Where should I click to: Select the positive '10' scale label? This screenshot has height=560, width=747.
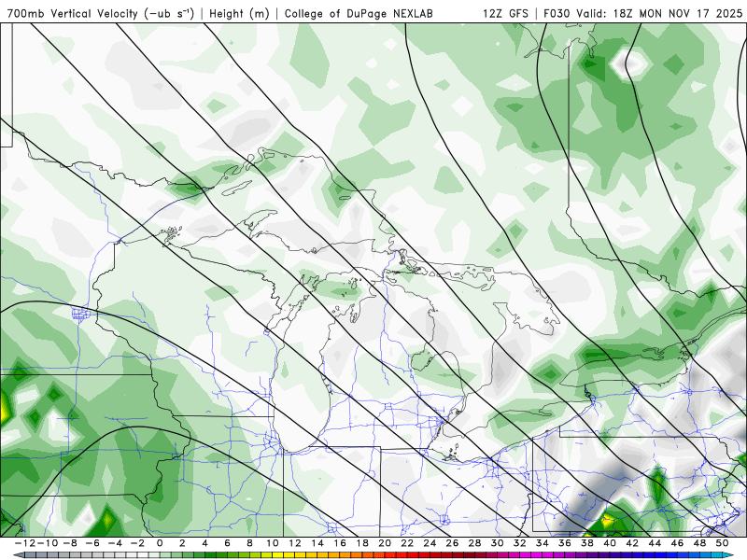[x=272, y=543]
